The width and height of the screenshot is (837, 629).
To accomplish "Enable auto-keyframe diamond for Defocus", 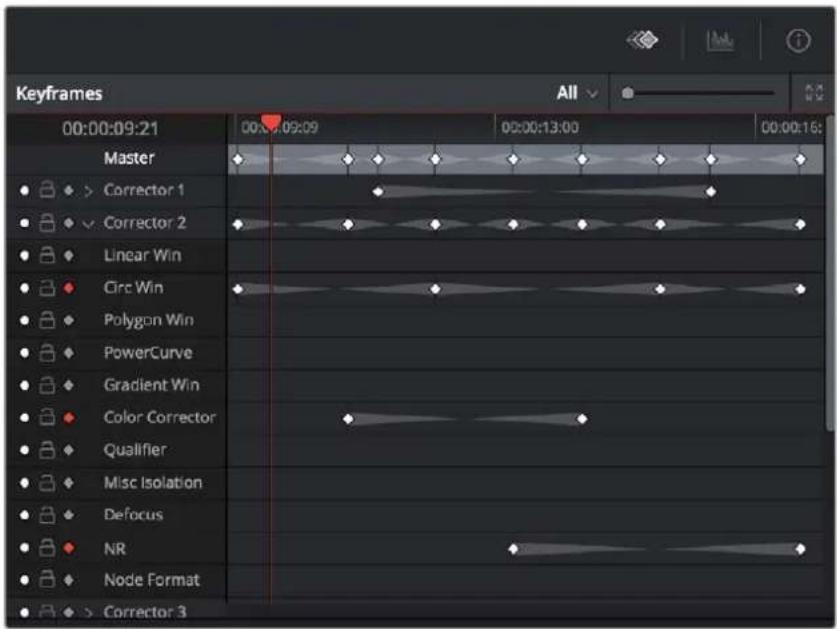I will tap(69, 515).
